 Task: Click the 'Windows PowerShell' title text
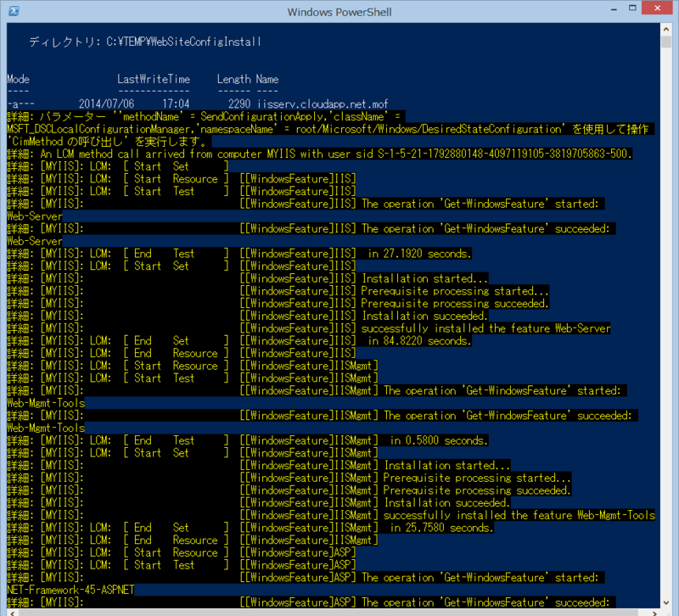tap(339, 12)
